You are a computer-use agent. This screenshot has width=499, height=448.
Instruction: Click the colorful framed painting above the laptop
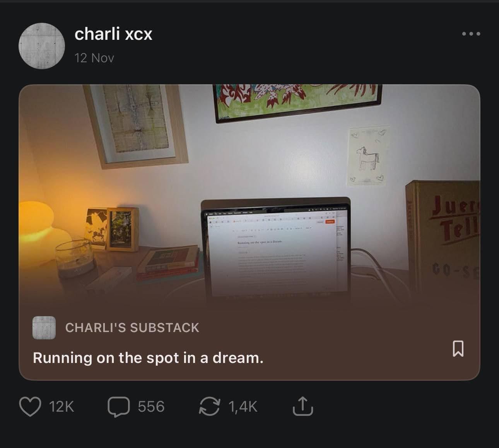click(297, 101)
